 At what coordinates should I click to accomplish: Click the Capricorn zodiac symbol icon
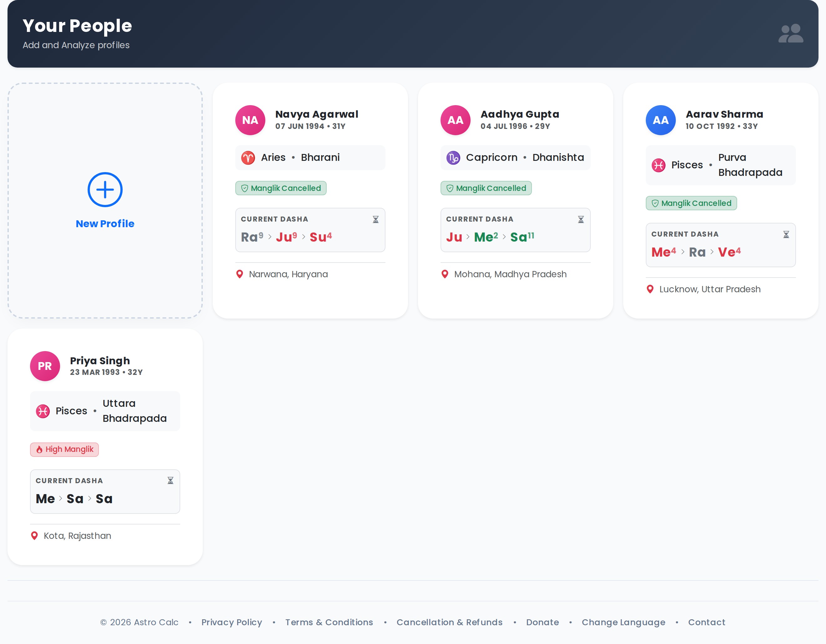click(x=453, y=158)
